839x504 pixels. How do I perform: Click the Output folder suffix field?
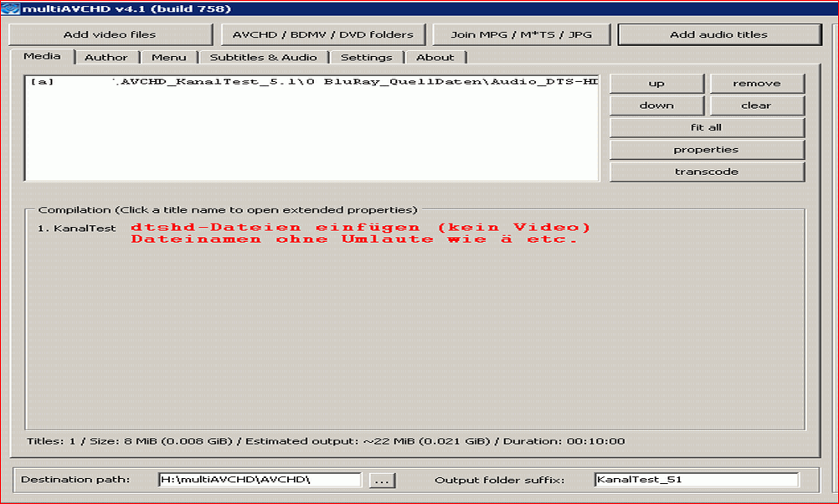click(x=696, y=480)
